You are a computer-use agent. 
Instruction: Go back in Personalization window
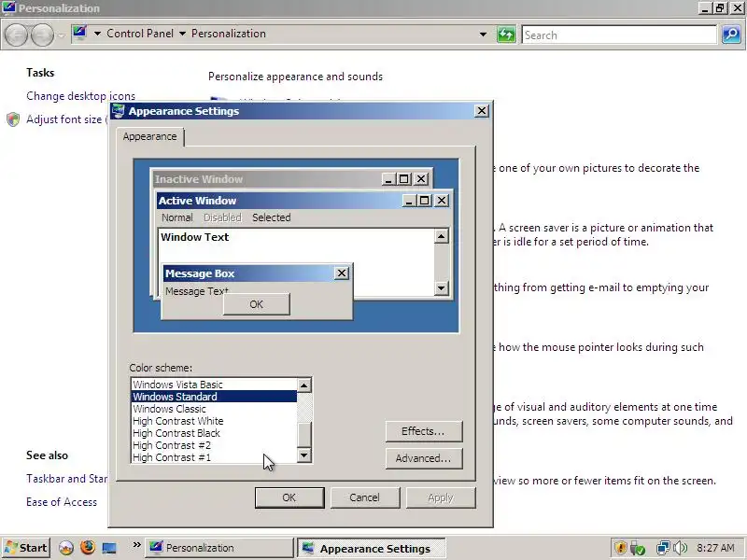(17, 35)
